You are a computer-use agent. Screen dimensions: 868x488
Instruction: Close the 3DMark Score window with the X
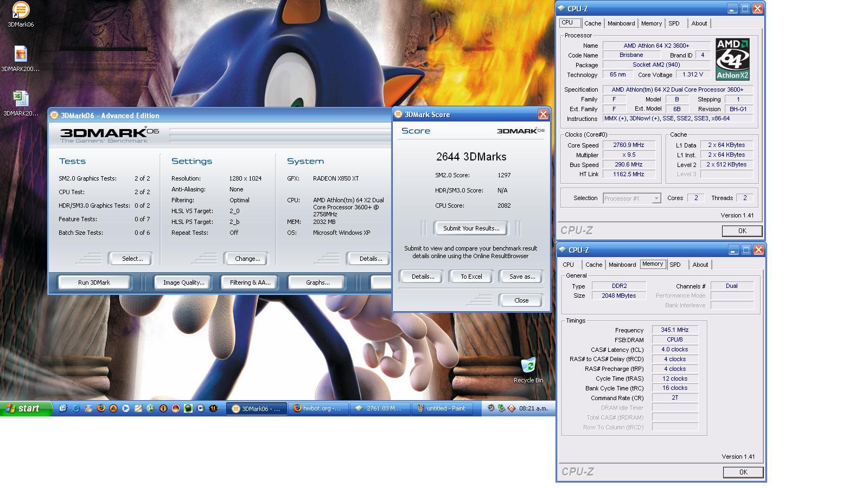click(542, 114)
